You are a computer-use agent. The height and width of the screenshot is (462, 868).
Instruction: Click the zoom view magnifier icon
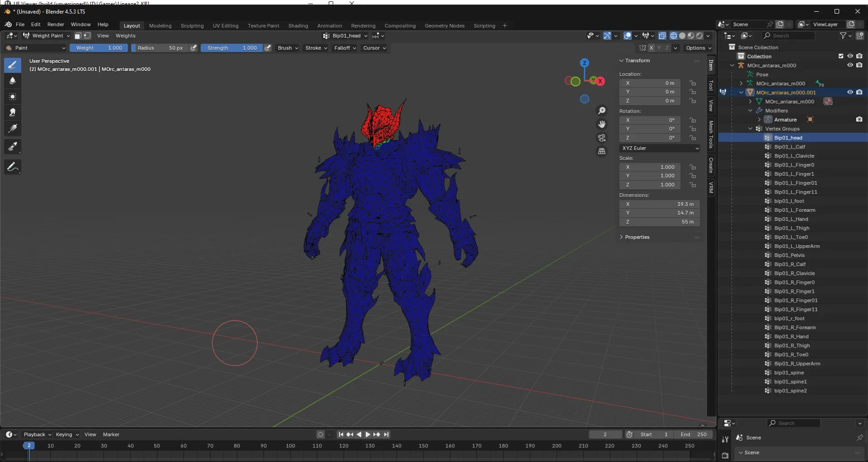602,111
